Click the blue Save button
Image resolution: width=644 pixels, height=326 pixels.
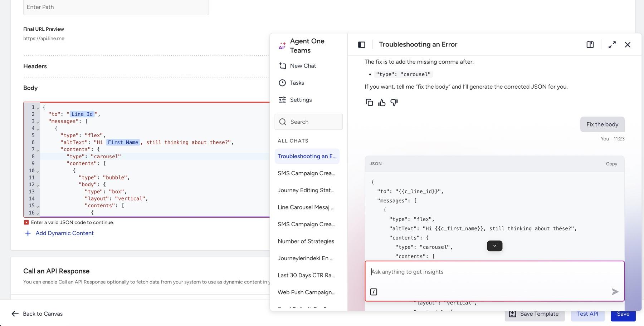[x=623, y=314]
